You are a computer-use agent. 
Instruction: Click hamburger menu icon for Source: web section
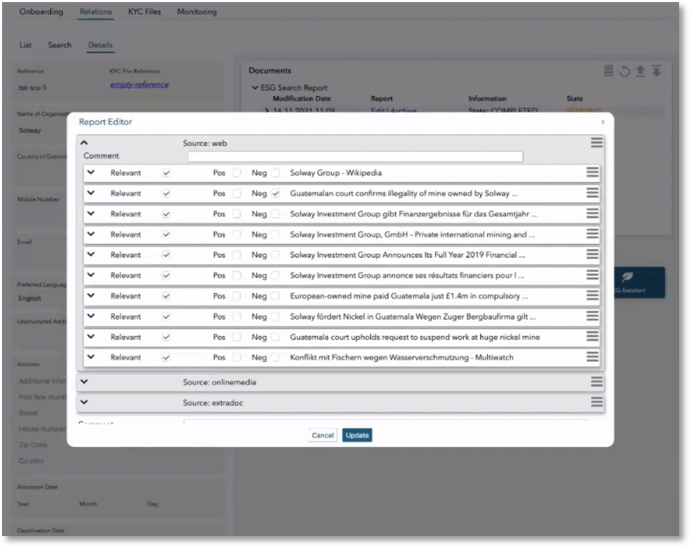[x=596, y=143]
